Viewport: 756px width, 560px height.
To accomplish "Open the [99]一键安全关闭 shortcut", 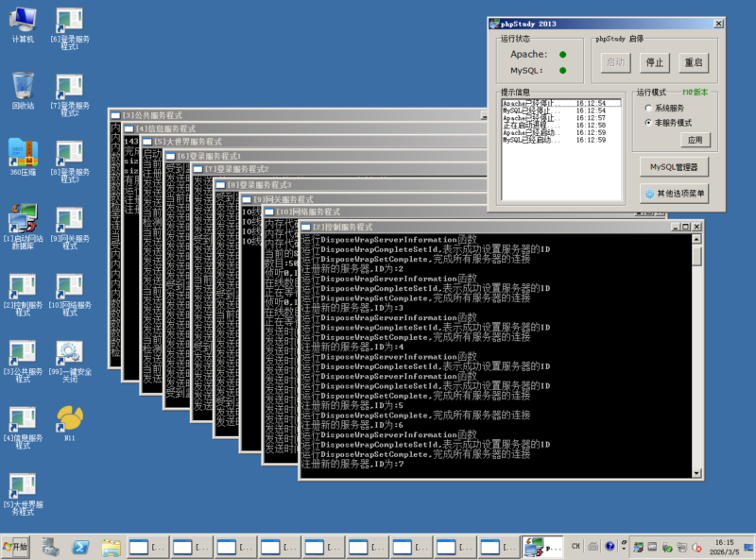I will pos(69,354).
